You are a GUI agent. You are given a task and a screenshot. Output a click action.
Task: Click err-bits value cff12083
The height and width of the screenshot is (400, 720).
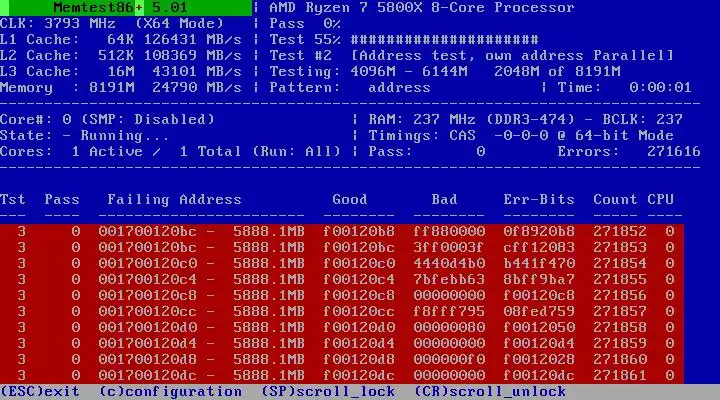(x=539, y=248)
